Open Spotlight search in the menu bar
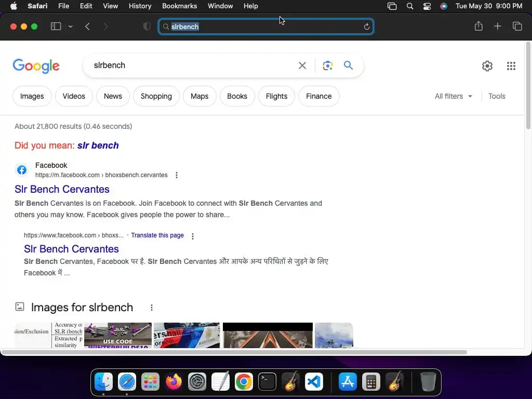The height and width of the screenshot is (399, 532). tap(410, 6)
